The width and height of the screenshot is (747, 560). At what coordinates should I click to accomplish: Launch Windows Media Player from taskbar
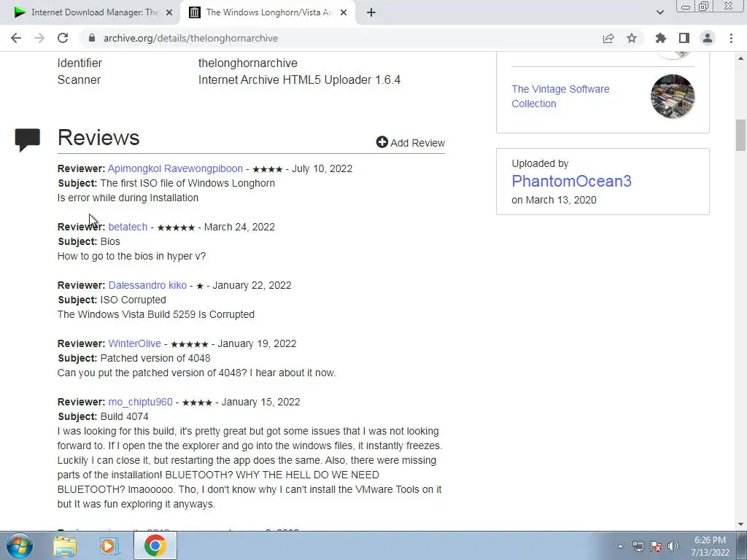[109, 546]
